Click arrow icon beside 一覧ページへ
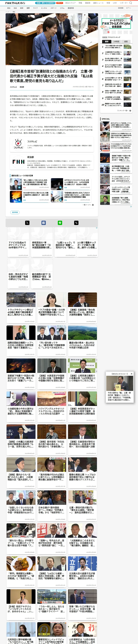The height and width of the screenshot is (644, 138). (93, 205)
